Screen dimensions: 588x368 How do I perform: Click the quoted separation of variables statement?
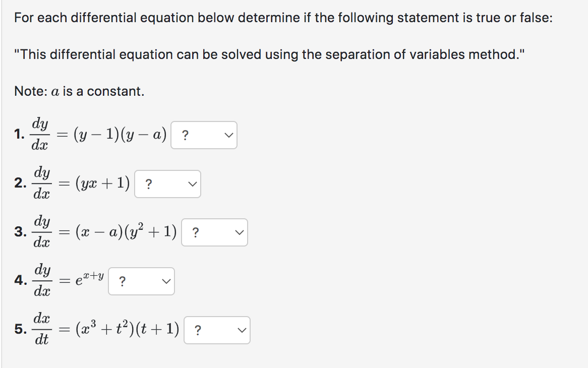coord(269,54)
